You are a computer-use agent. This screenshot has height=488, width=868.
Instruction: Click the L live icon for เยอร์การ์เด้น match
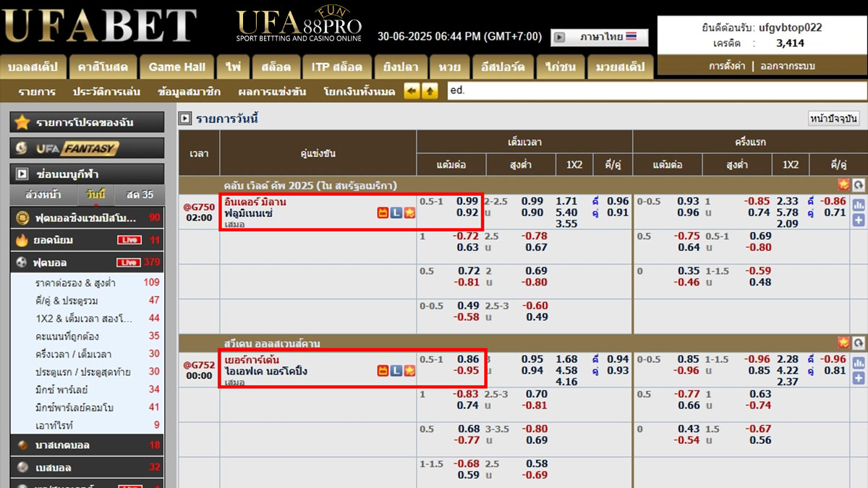396,371
